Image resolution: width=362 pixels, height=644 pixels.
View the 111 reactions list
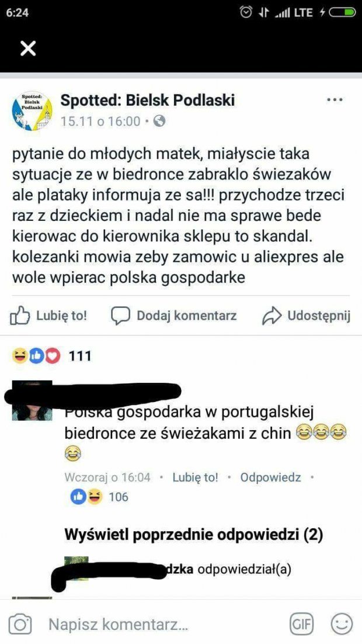79,356
